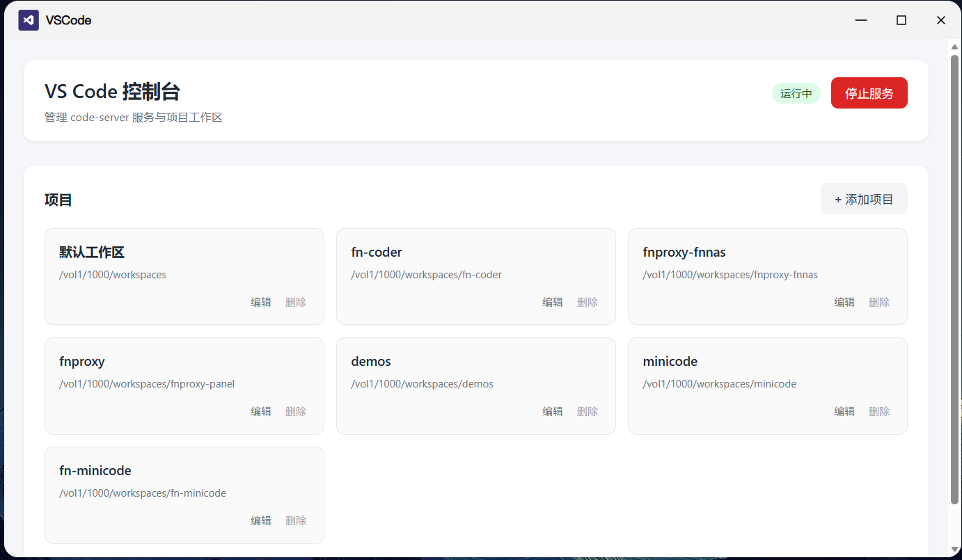
Task: Delete the fnproxy-fnnas project
Action: (879, 302)
